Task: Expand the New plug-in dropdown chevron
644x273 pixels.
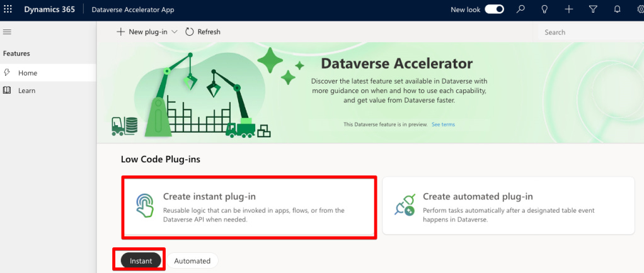Action: click(174, 32)
